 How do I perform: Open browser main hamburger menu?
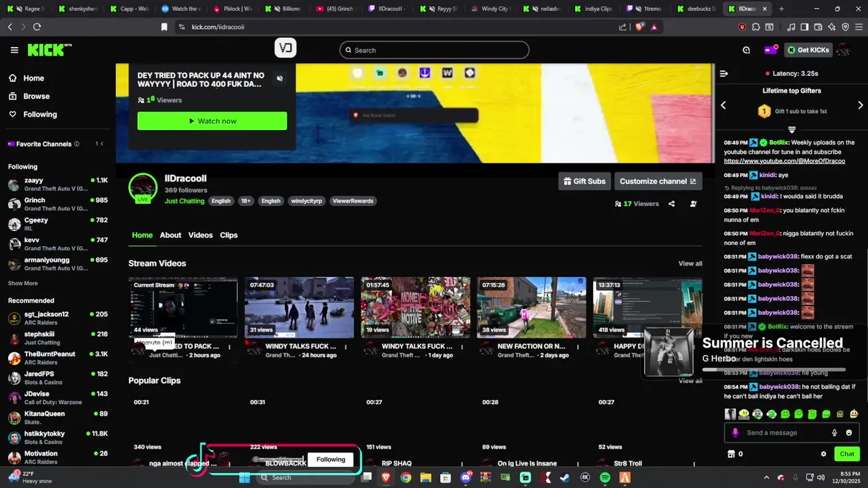click(859, 27)
